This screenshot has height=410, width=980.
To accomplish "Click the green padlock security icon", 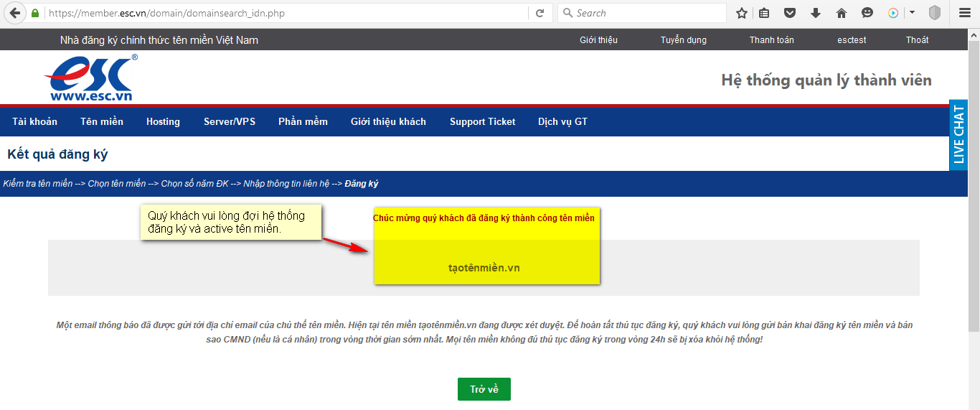I will click(x=35, y=13).
